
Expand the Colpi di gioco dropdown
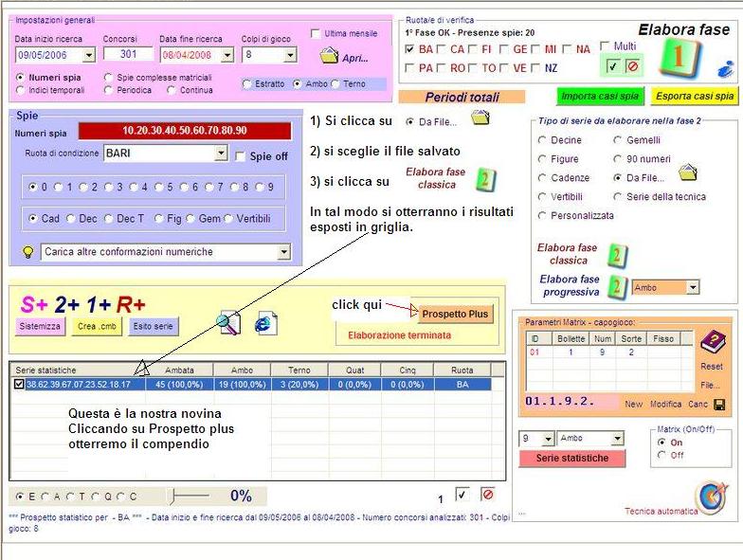pos(290,55)
